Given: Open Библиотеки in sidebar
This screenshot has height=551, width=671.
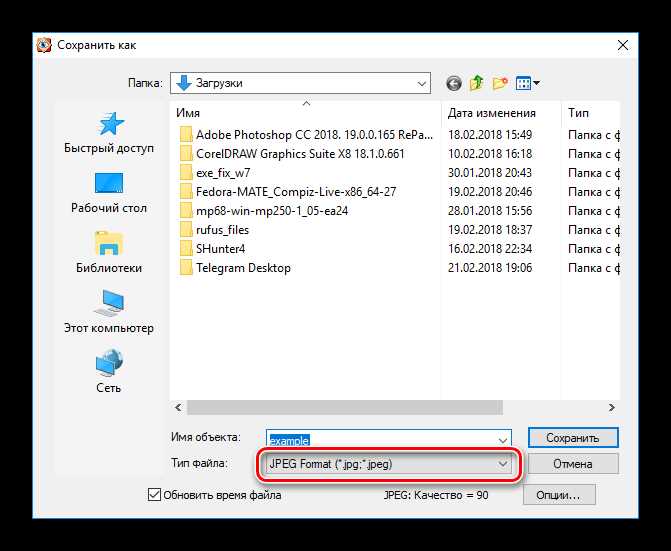Looking at the screenshot, I should 109,252.
